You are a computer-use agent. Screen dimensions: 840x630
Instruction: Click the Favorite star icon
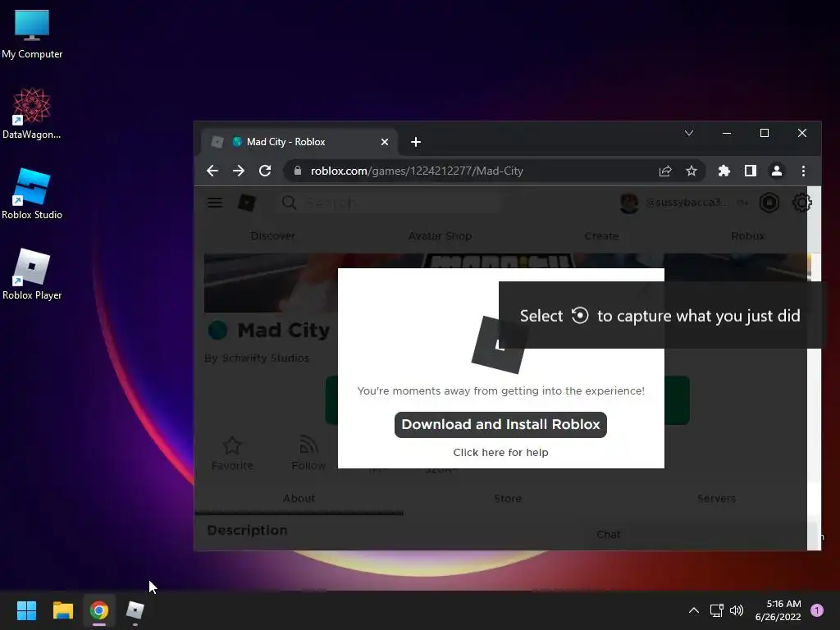pyautogui.click(x=232, y=445)
